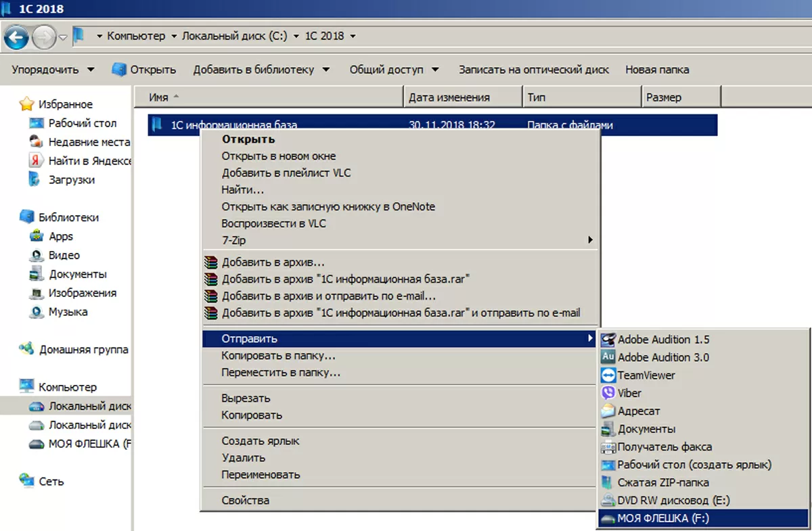Viewport: 812px width, 531px height.
Task: Send to МОЯ ФЛЕШКА (F:)
Action: point(704,519)
